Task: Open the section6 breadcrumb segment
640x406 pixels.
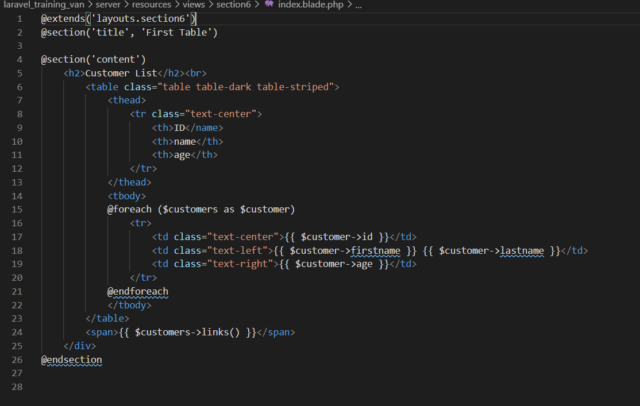Action: tap(233, 5)
